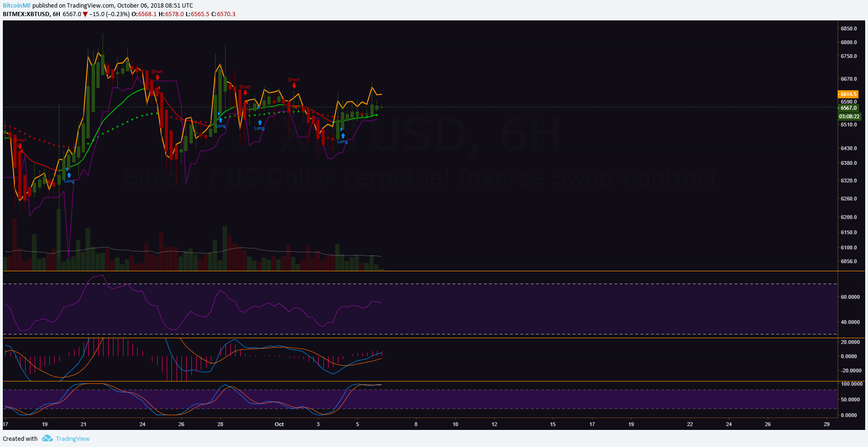Click the 10 date on time axis
Image resolution: width=868 pixels, height=447 pixels.
pyautogui.click(x=455, y=424)
